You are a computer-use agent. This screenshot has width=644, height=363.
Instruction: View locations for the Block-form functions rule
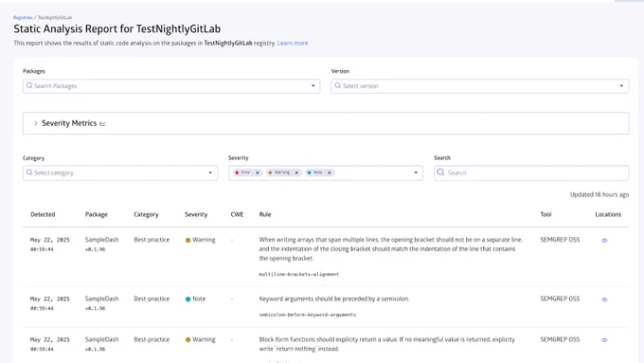[x=604, y=340]
